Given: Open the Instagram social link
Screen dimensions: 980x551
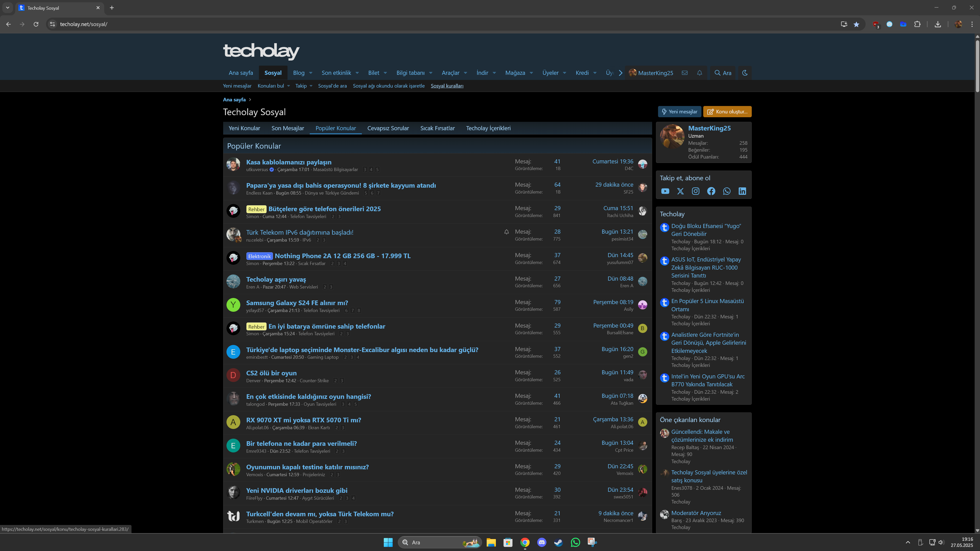Looking at the screenshot, I should click(696, 191).
